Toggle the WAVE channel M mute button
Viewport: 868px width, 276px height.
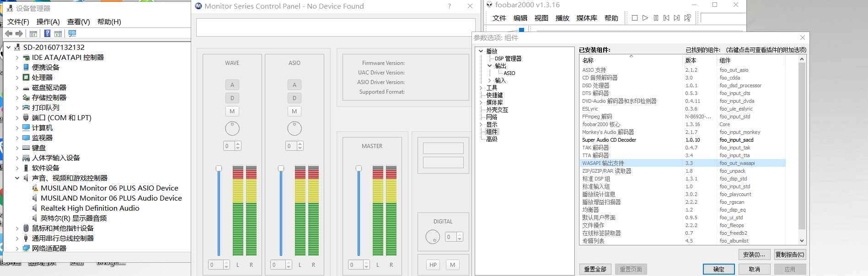pyautogui.click(x=232, y=111)
